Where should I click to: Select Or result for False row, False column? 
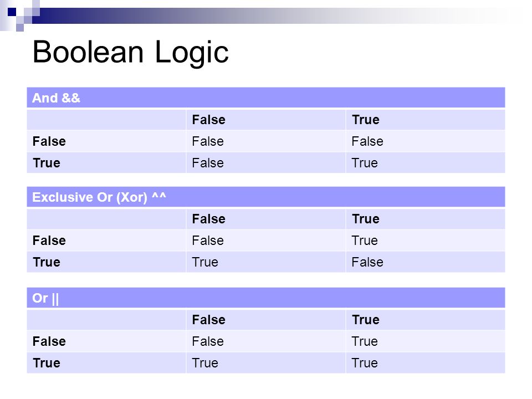click(208, 341)
